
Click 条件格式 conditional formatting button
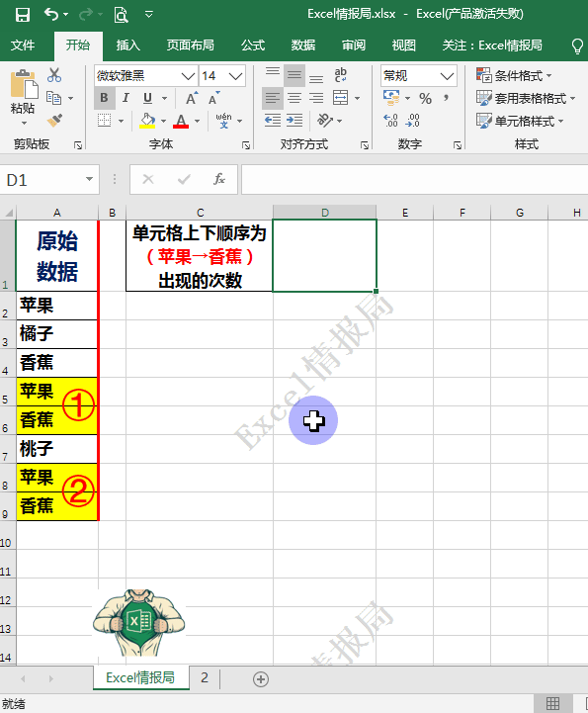click(515, 75)
